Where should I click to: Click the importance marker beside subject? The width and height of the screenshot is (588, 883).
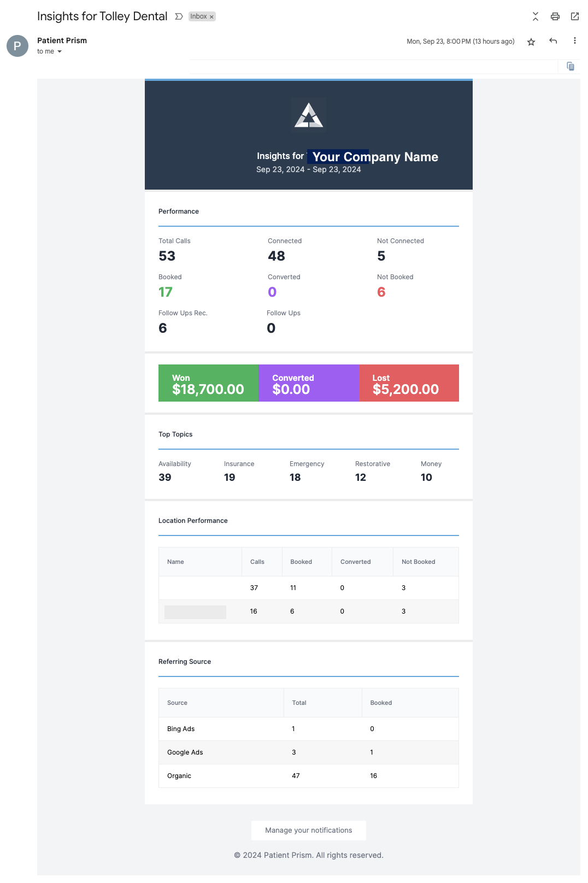point(179,16)
